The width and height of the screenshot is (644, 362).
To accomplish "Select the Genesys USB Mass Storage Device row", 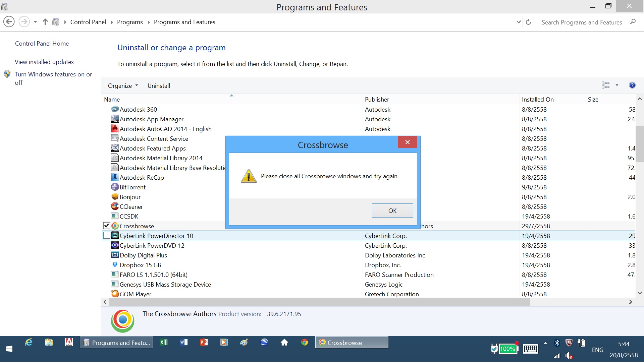I will [368, 284].
